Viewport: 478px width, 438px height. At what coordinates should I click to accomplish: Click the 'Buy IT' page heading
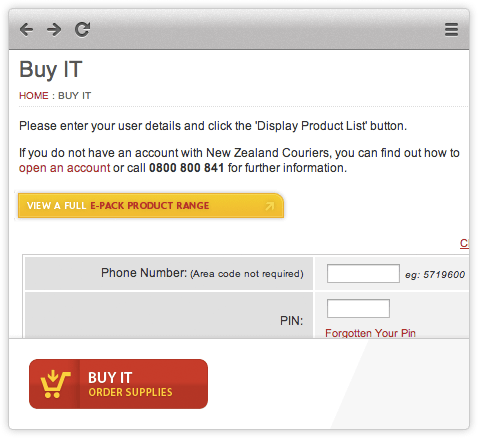pos(51,69)
